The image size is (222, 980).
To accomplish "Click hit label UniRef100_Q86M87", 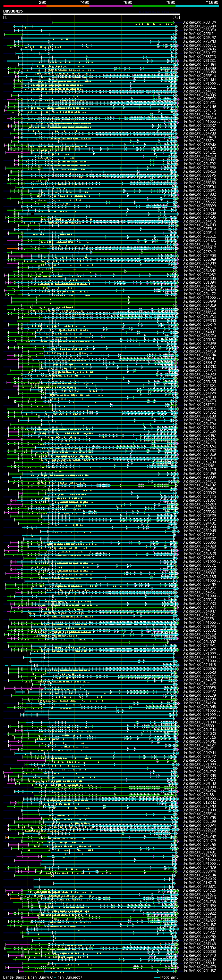I will tap(199, 160).
